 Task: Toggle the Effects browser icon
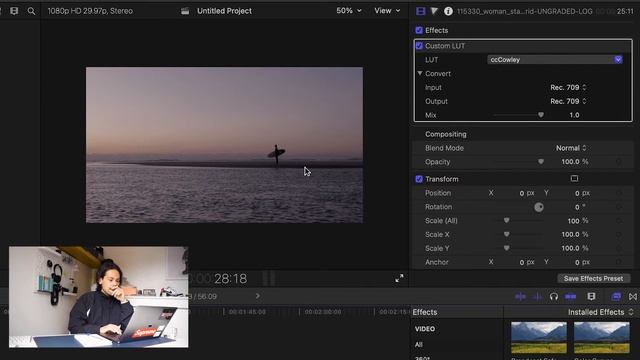coord(616,296)
